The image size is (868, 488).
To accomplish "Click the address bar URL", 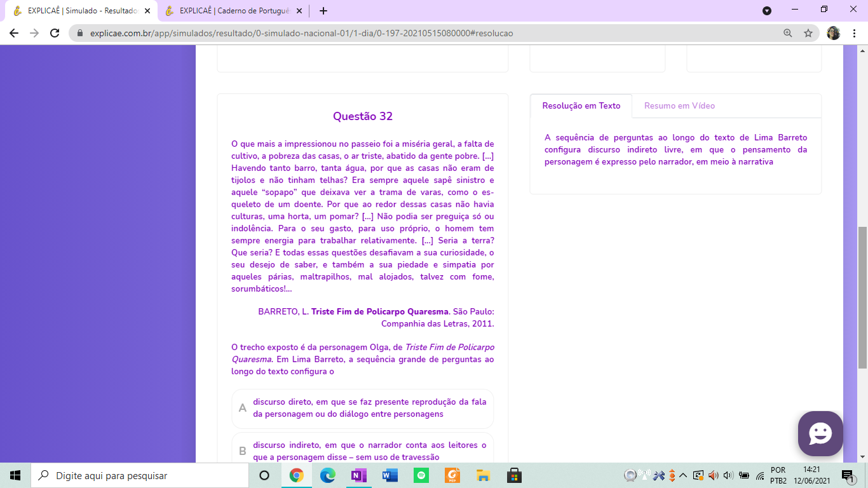I will pos(301,33).
